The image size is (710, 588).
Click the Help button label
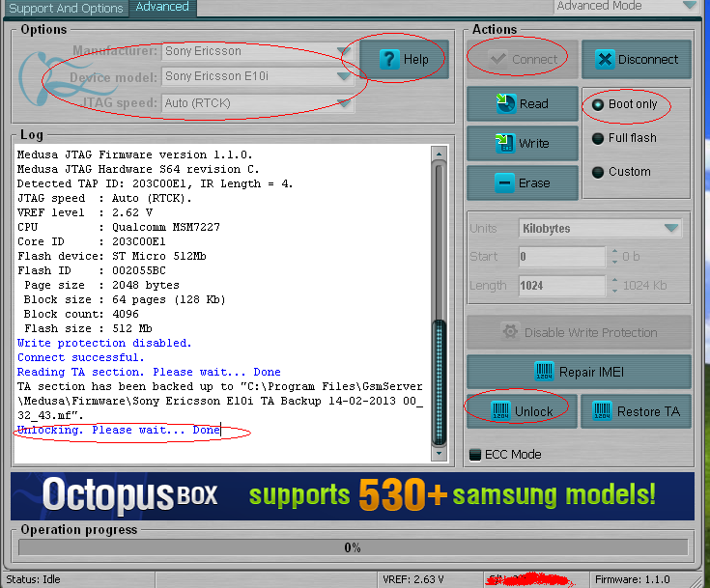[x=415, y=59]
